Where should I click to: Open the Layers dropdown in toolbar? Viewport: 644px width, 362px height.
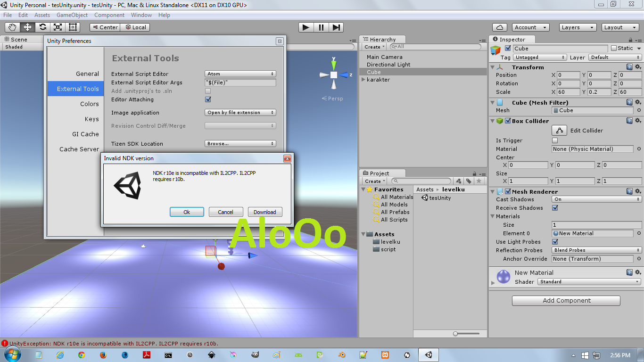tap(578, 27)
